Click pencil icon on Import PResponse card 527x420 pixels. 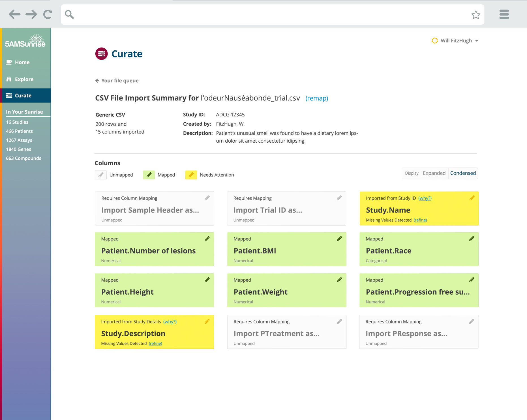pos(471,322)
